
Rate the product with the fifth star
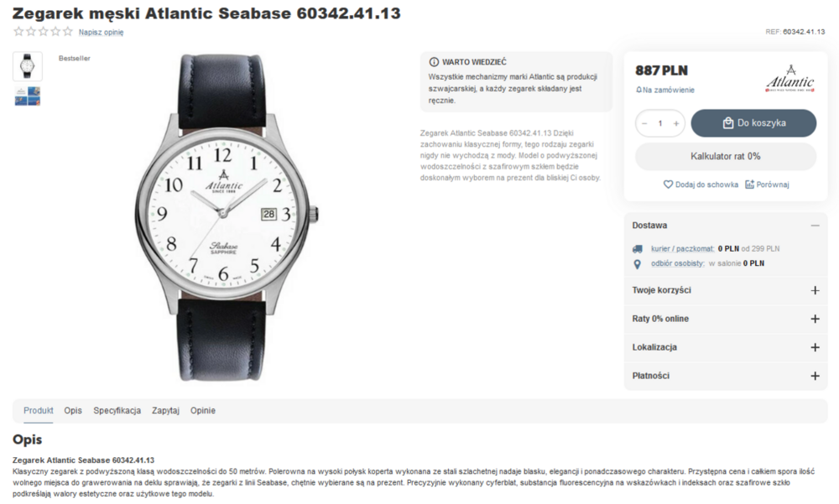coord(67,32)
